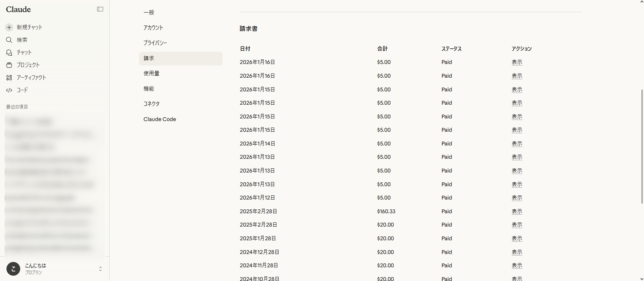Click the date 2024年11月28日
Image resolution: width=644 pixels, height=281 pixels.
(x=259, y=265)
